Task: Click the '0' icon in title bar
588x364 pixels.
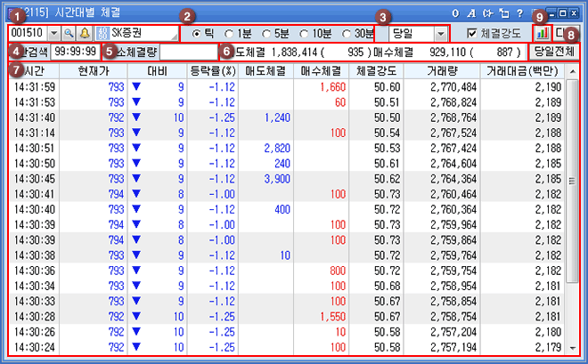Action: tap(454, 13)
